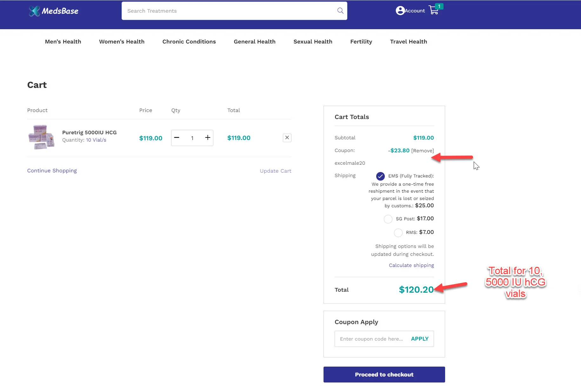
Task: Click the Cart page heading
Action: click(37, 85)
